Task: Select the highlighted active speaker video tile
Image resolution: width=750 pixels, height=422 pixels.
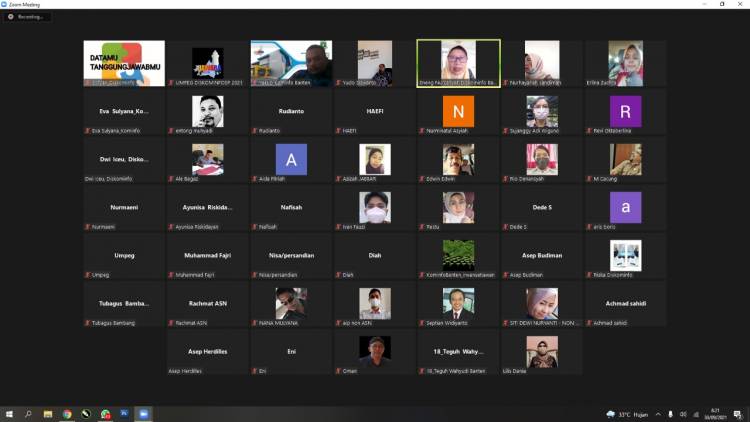Action: click(459, 63)
